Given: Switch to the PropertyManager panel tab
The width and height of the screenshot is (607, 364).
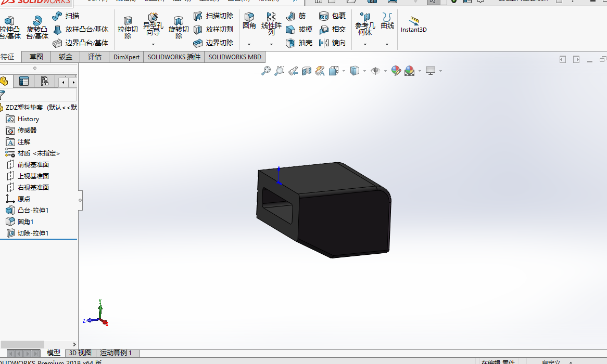Looking at the screenshot, I should tap(24, 81).
